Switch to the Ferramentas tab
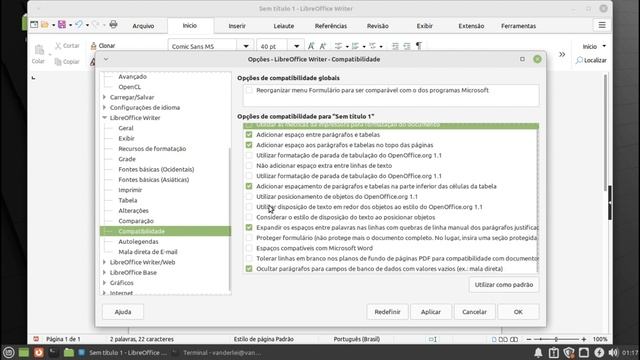Screen dimensions: 640x360 tap(518, 26)
